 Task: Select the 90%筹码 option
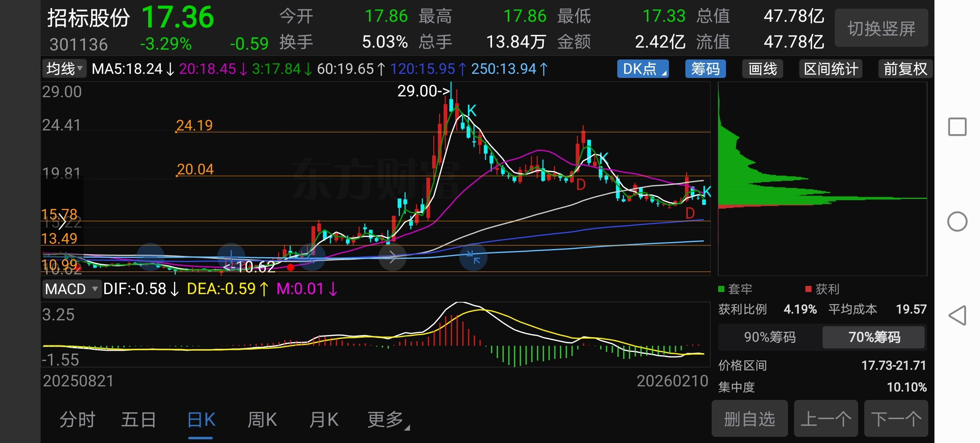click(770, 337)
